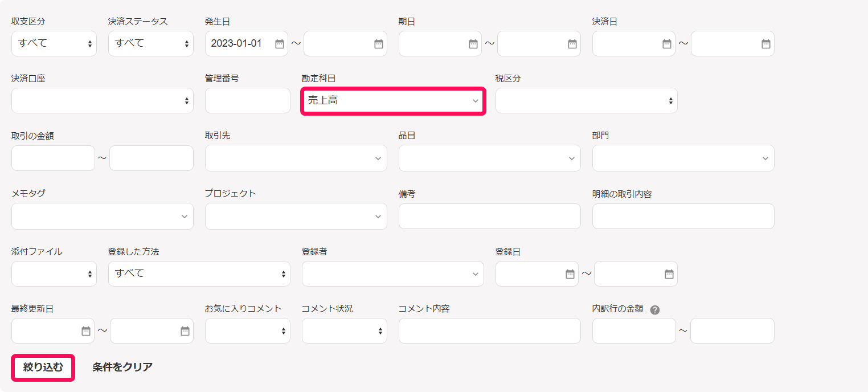Open the コメント状況 dropdown

345,331
